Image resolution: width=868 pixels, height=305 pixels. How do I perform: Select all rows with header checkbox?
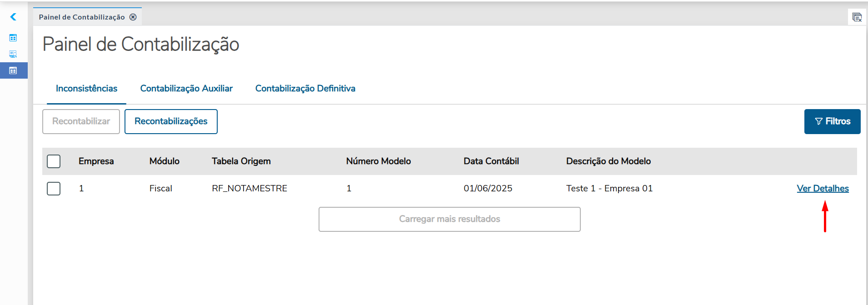point(54,161)
